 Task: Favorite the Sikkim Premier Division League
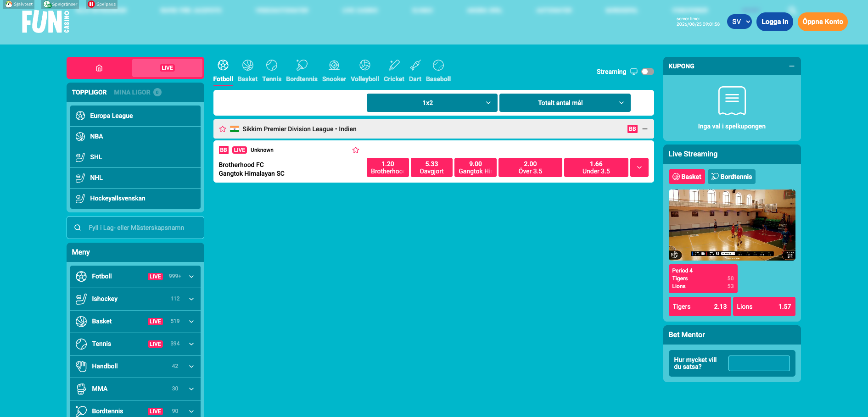pyautogui.click(x=223, y=129)
